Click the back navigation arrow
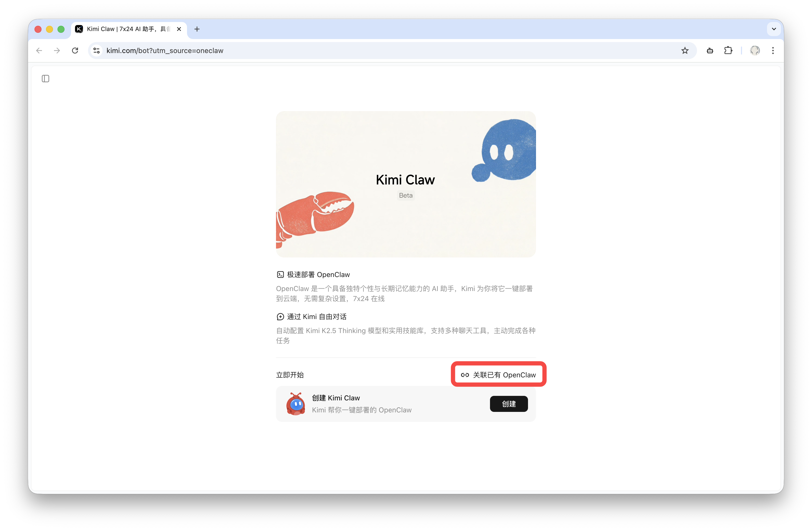This screenshot has width=812, height=531. click(39, 51)
